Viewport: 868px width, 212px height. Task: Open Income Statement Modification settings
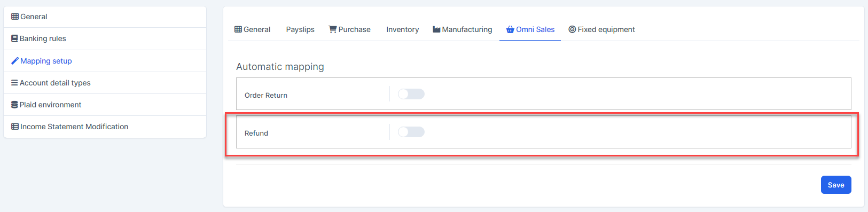pos(105,127)
